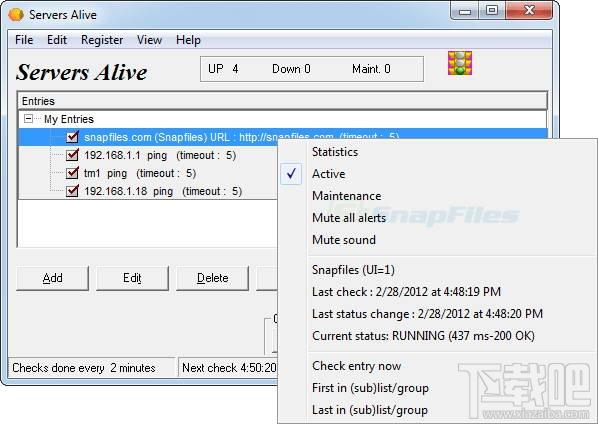Uncheck the 192.168.1.18 ping checkbox

(x=72, y=191)
